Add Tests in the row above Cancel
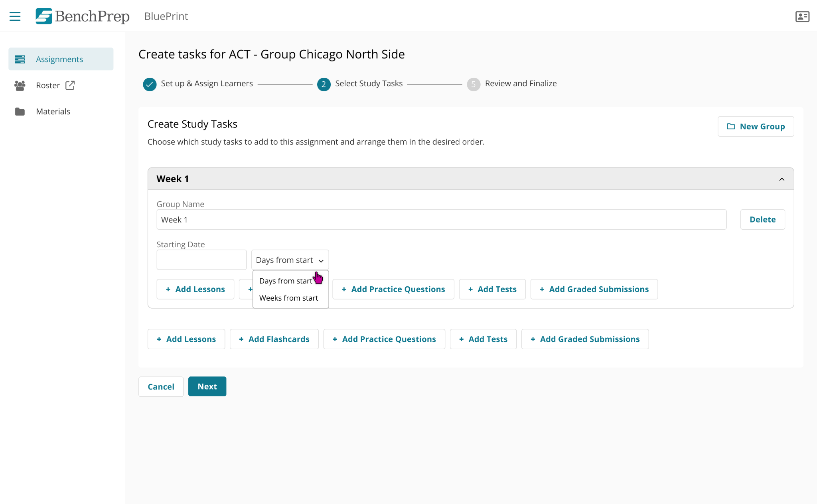817x504 pixels. [483, 339]
